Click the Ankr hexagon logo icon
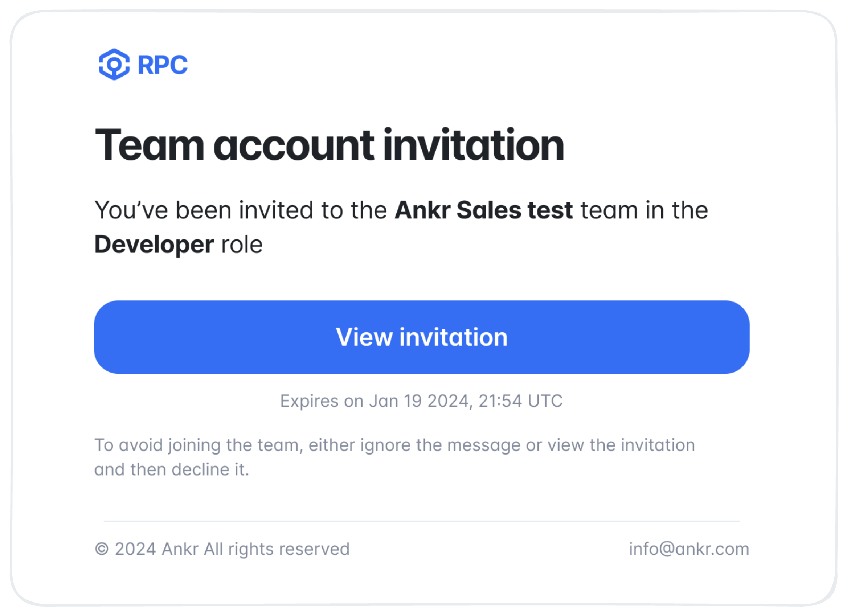 [114, 65]
